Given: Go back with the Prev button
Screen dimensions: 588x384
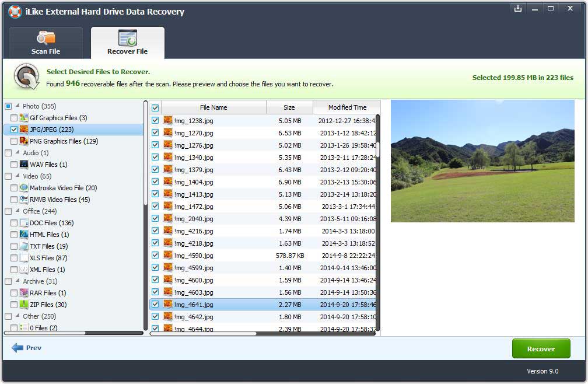Looking at the screenshot, I should [27, 348].
